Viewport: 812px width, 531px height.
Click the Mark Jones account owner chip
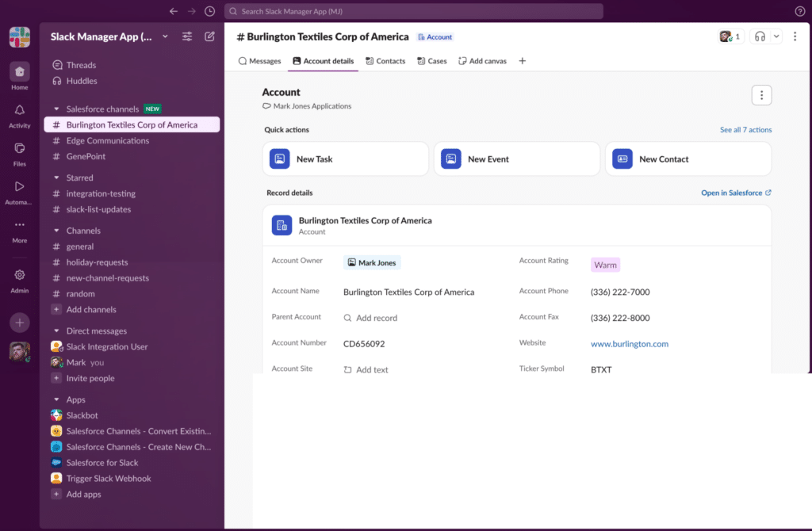372,263
